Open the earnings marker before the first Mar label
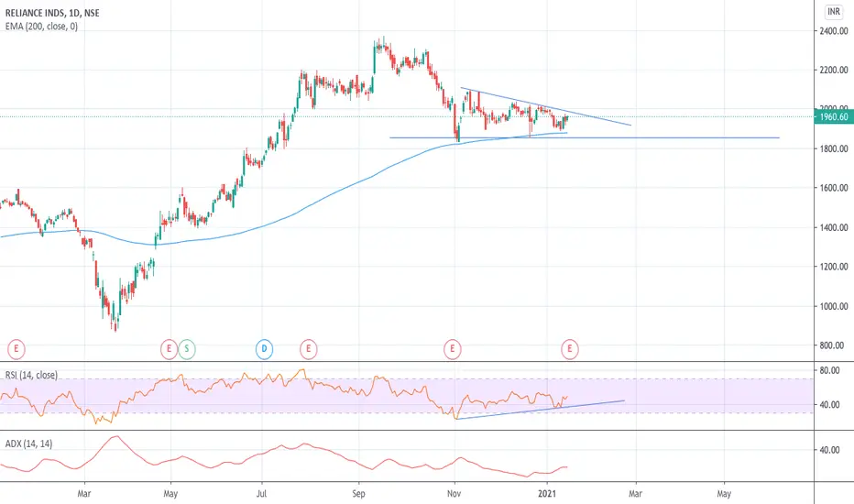 (16, 349)
